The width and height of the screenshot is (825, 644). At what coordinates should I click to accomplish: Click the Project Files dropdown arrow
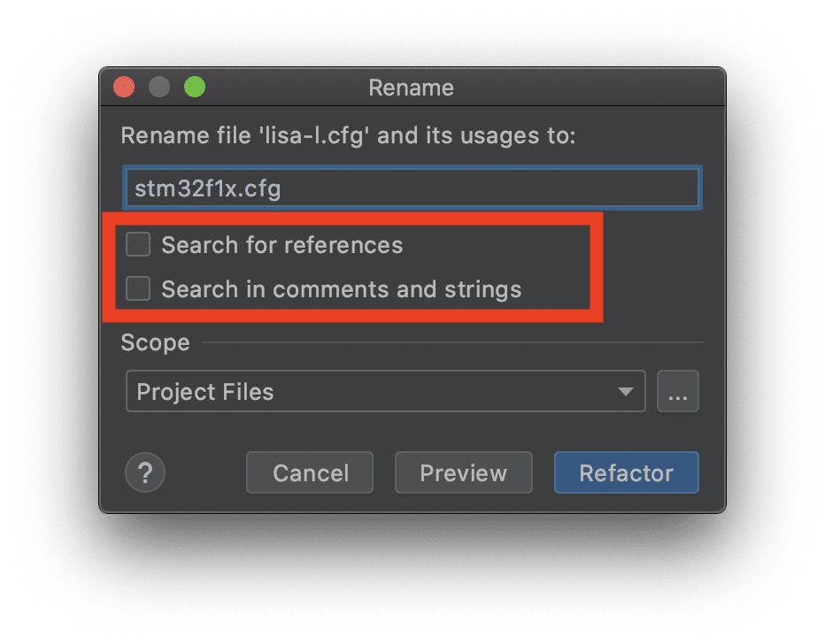tap(626, 392)
